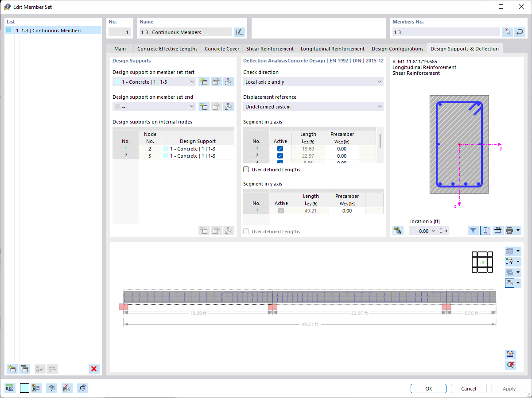The height and width of the screenshot is (398, 532).
Task: Click the reset zoom magnifier icon
Action: [x=510, y=365]
